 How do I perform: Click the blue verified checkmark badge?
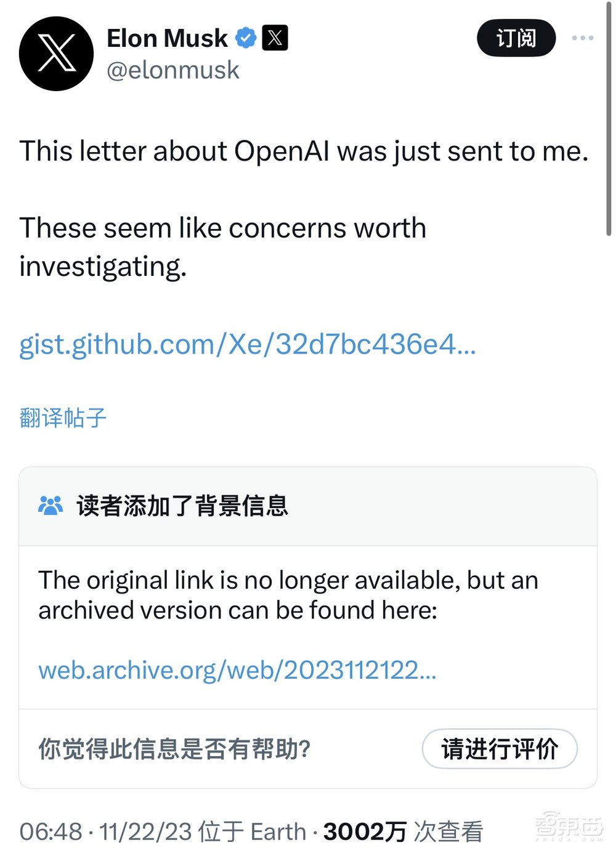(x=246, y=37)
